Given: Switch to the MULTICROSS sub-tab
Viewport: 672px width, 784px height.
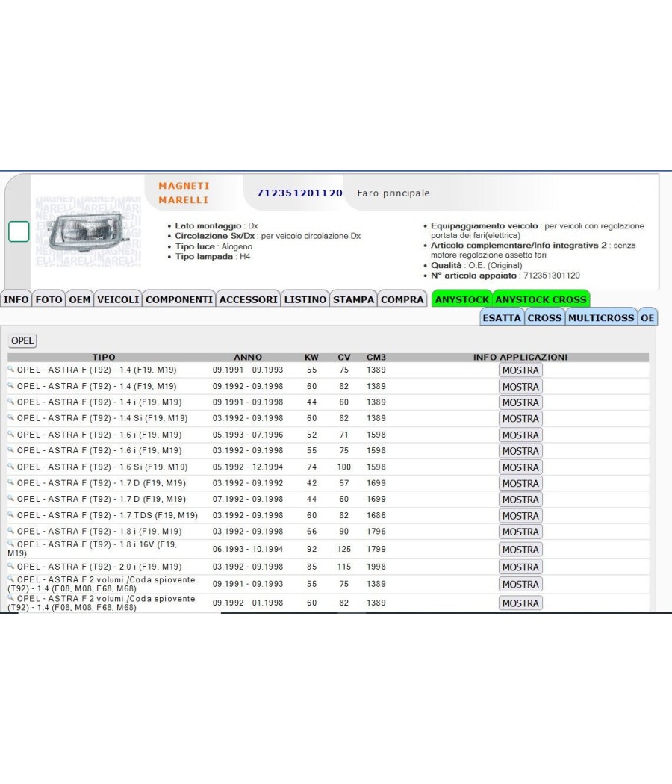Looking at the screenshot, I should pyautogui.click(x=602, y=317).
